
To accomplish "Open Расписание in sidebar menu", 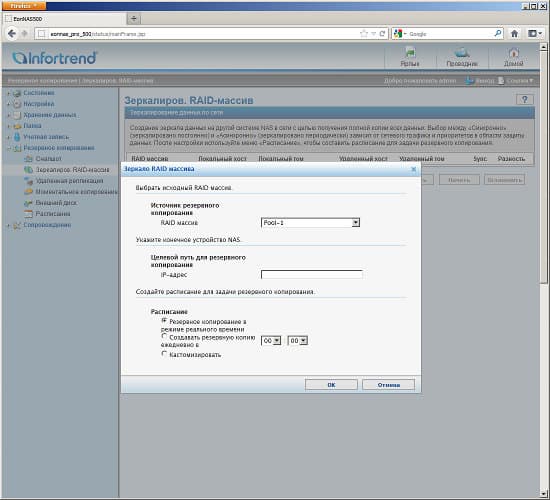I will [53, 214].
